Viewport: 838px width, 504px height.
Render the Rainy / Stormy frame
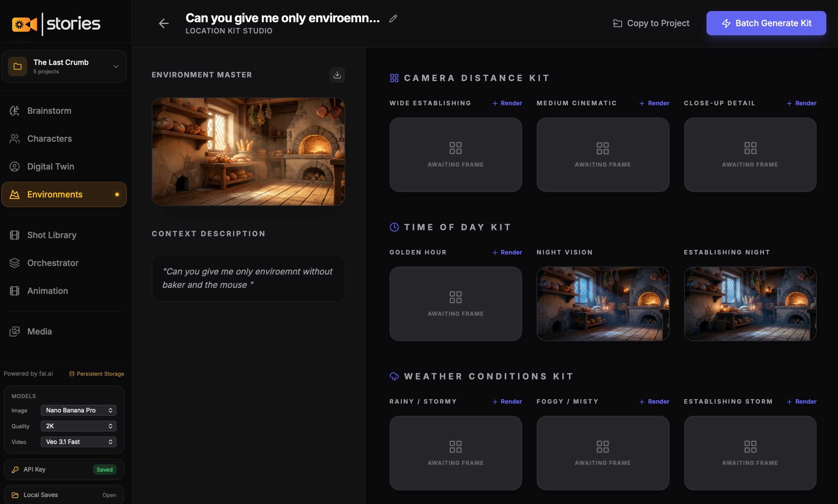[x=507, y=401]
